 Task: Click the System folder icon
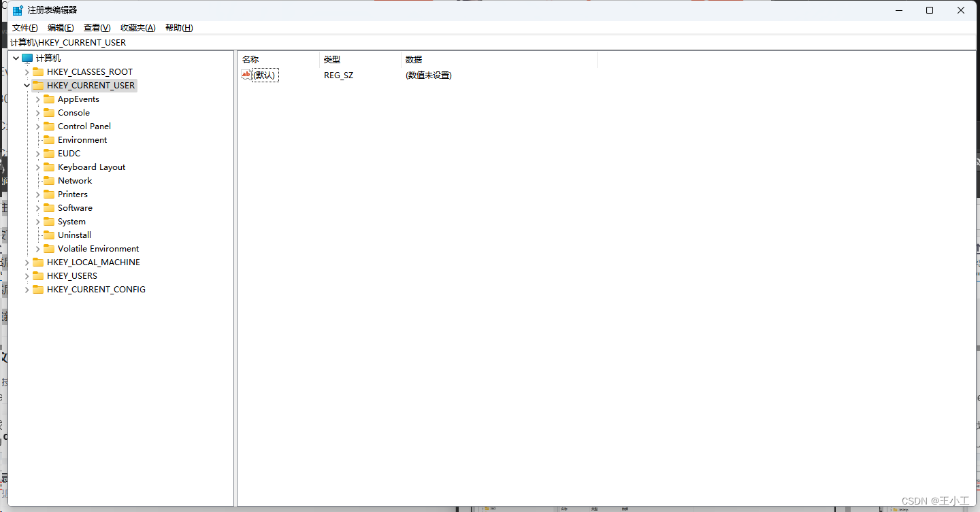coord(49,222)
